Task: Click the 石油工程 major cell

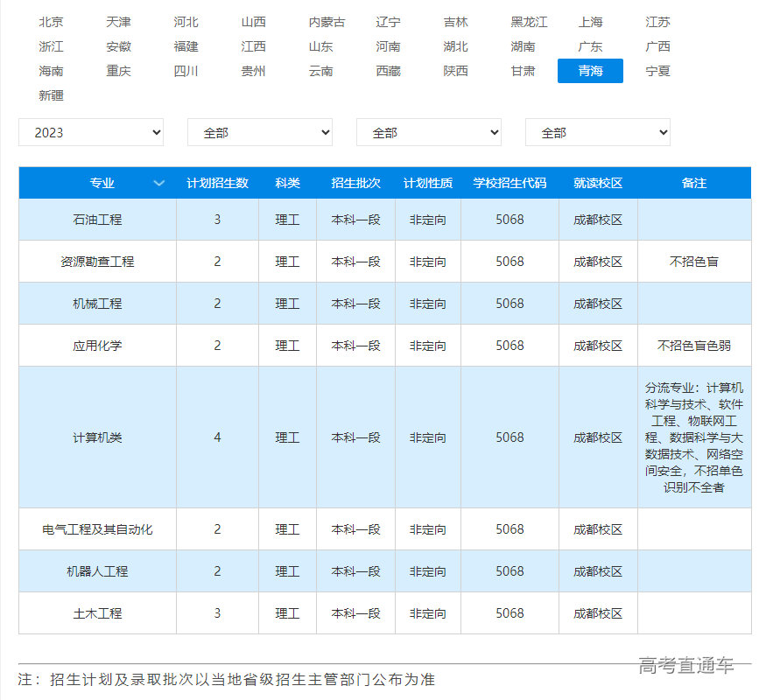Action: point(96,220)
